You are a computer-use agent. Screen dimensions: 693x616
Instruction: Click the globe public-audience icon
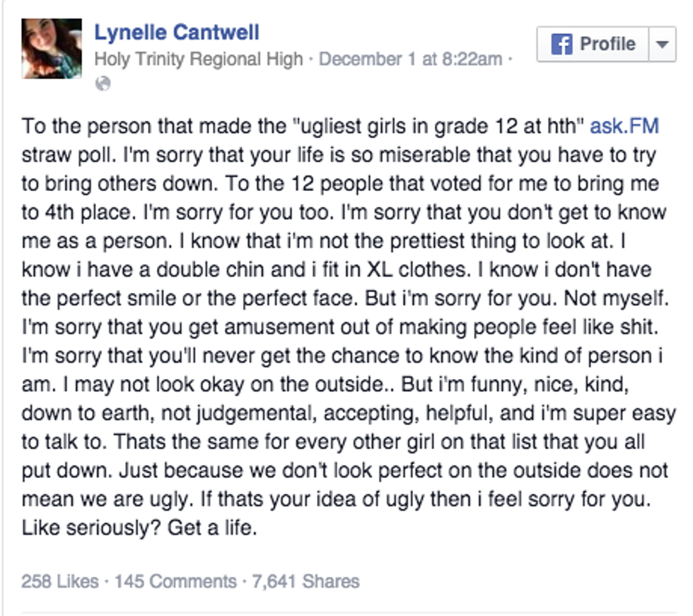pos(103,83)
